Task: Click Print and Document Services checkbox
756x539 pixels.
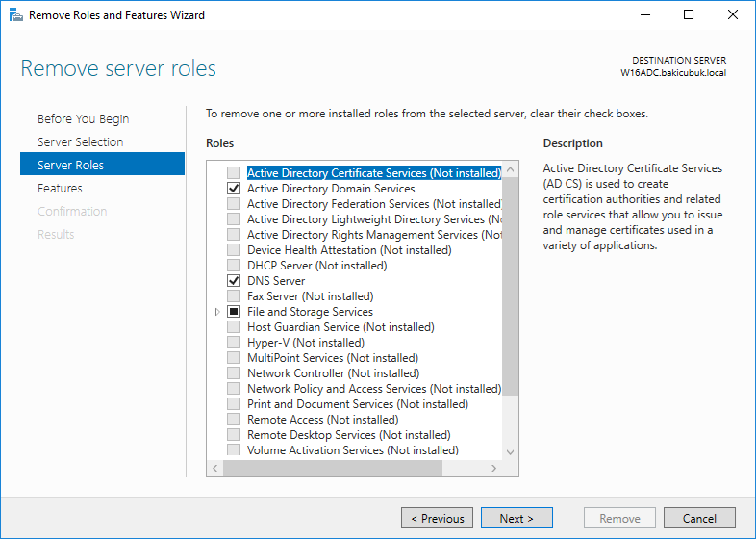Action: tap(234, 404)
